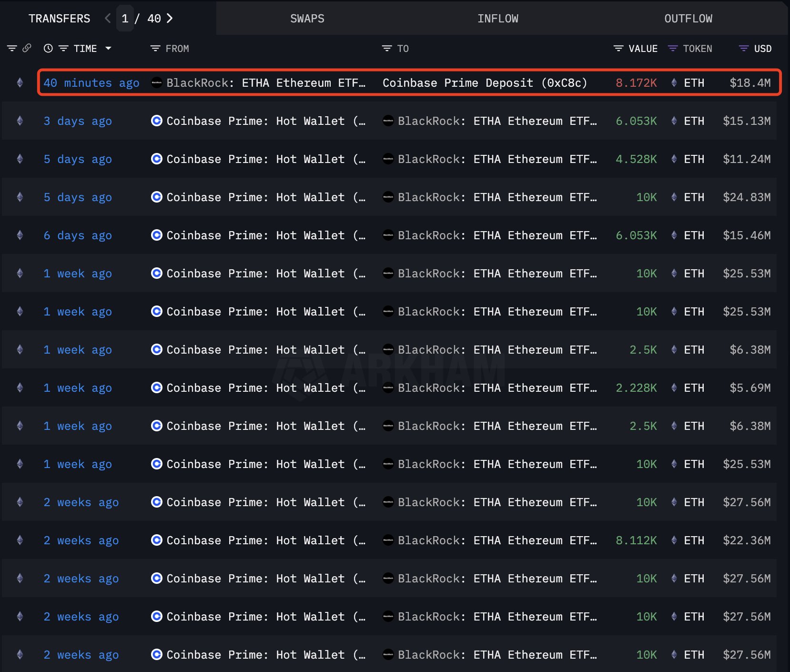Click Coinbase Prime logo in 3 days ago row
This screenshot has width=790, height=672.
click(156, 121)
